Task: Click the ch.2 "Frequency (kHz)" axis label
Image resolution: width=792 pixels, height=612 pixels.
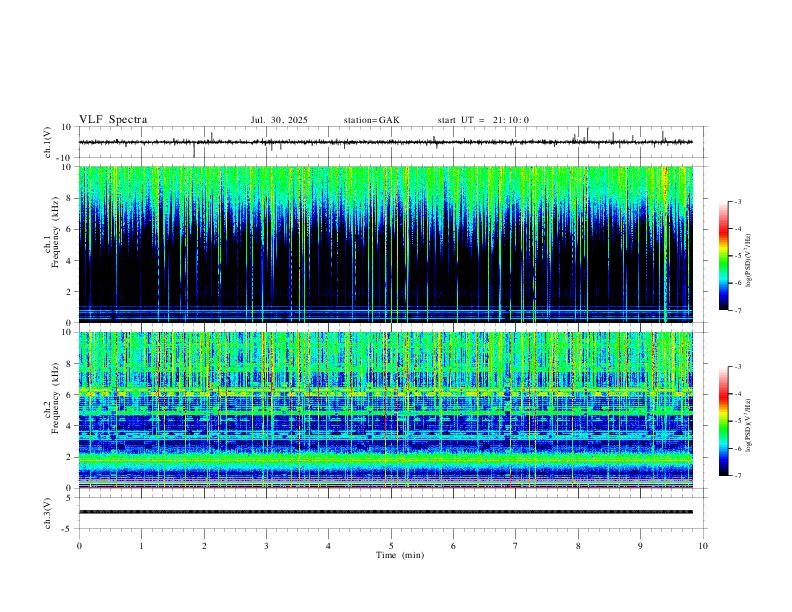Action: coord(55,398)
